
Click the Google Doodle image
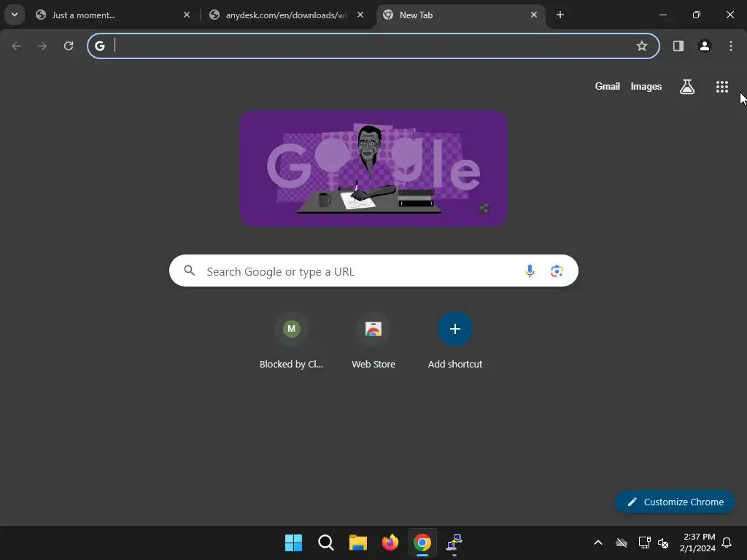373,168
